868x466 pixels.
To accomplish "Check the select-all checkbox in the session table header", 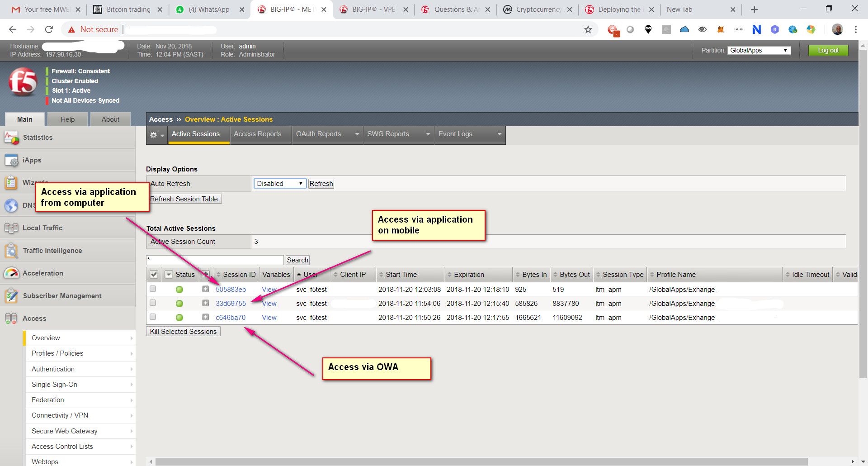I will (x=154, y=274).
